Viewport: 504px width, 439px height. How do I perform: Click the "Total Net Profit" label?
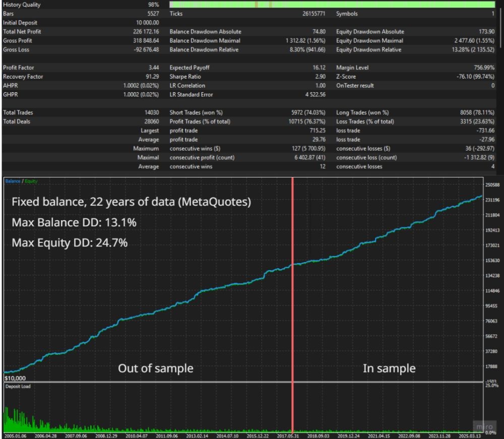pyautogui.click(x=22, y=31)
